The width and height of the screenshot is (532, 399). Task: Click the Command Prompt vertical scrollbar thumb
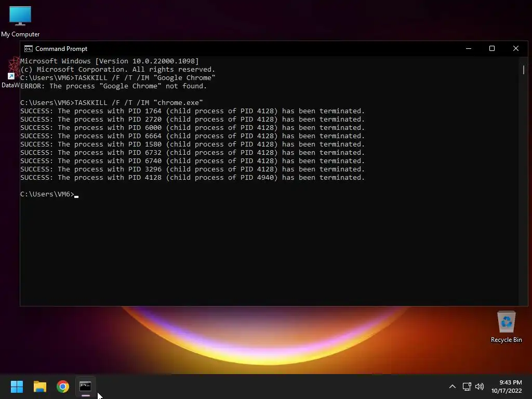(524, 70)
